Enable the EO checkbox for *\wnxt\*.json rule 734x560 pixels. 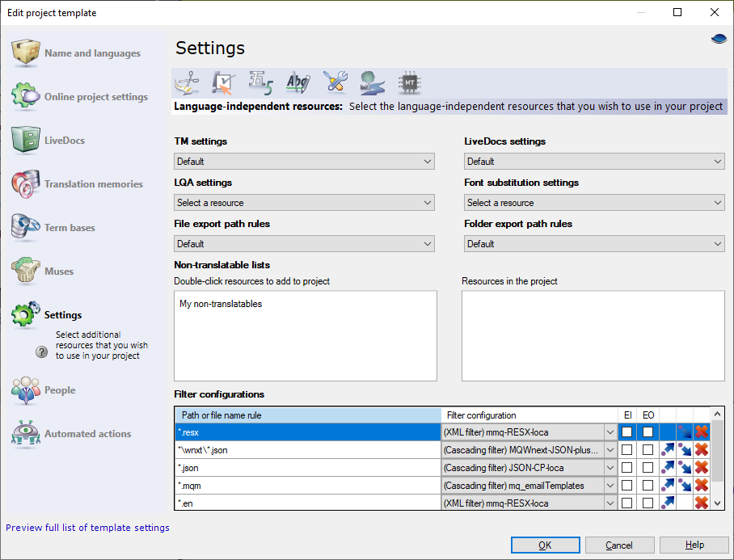647,449
